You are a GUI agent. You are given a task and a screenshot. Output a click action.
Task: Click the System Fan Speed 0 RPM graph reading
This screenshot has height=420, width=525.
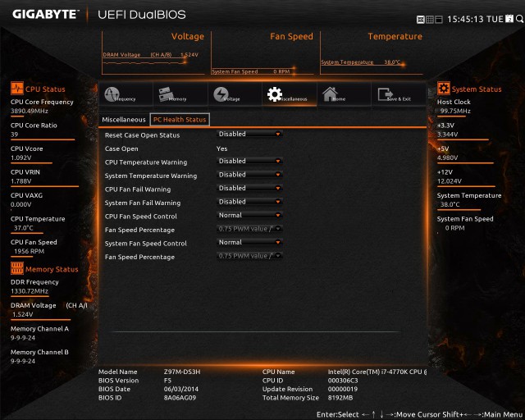tap(251, 71)
